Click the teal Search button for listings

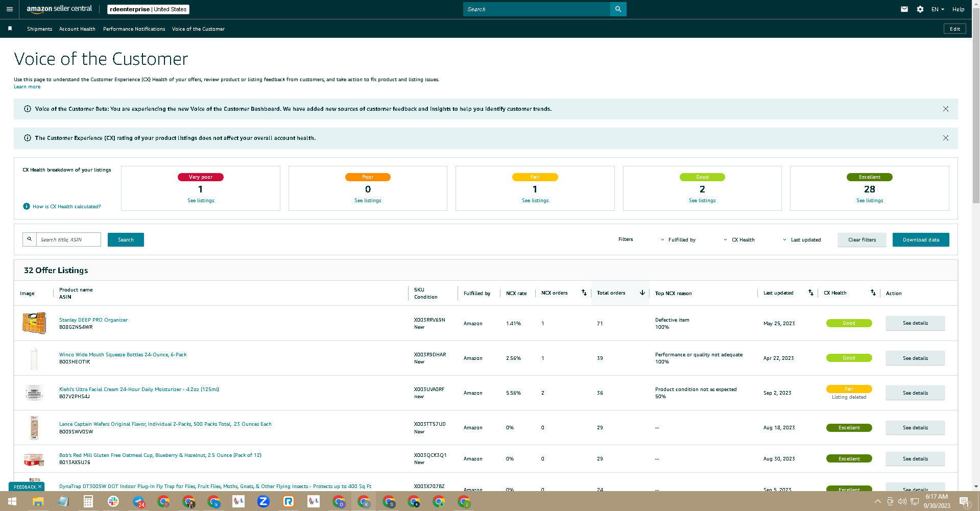coord(126,239)
